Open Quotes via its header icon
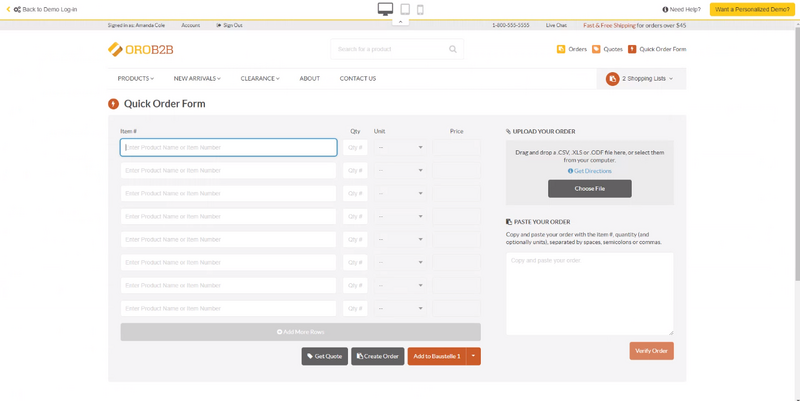800x401 pixels. (x=597, y=48)
